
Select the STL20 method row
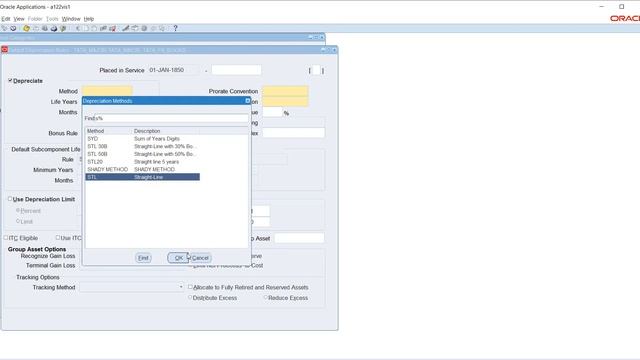click(142, 162)
